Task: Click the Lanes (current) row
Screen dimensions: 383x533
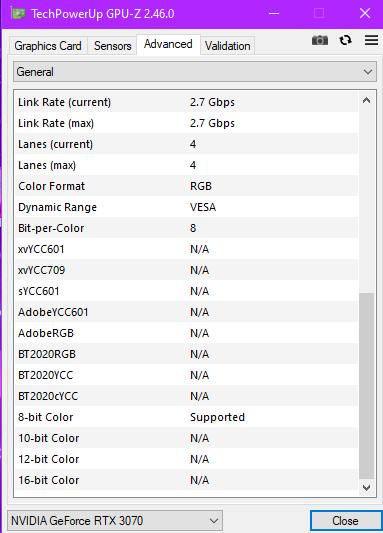Action: (x=187, y=144)
